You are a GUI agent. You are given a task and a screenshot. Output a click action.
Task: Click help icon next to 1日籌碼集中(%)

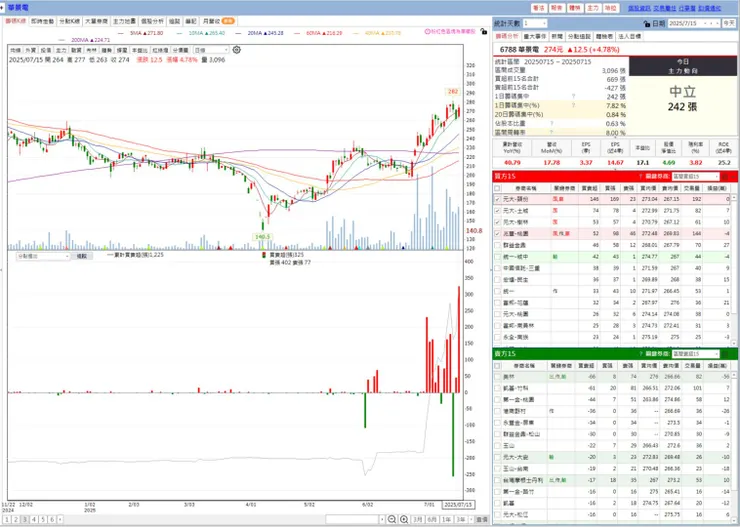(x=573, y=105)
